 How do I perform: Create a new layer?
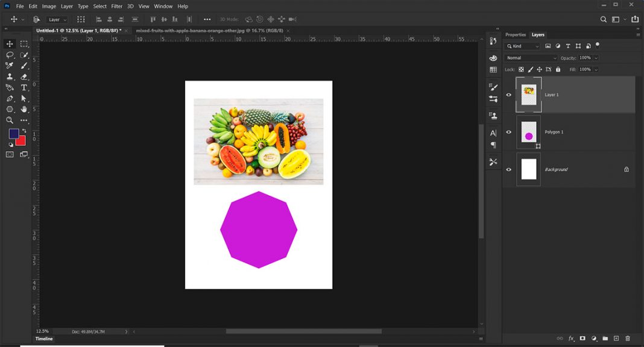pos(617,338)
